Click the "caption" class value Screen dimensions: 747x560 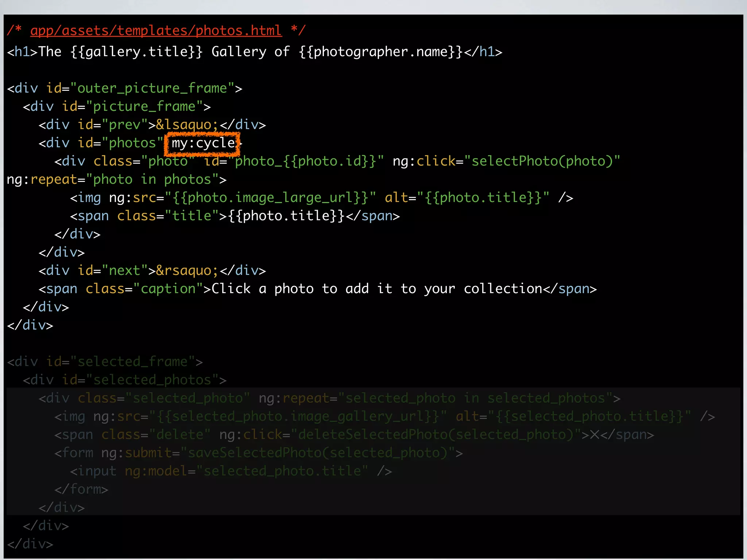(168, 289)
